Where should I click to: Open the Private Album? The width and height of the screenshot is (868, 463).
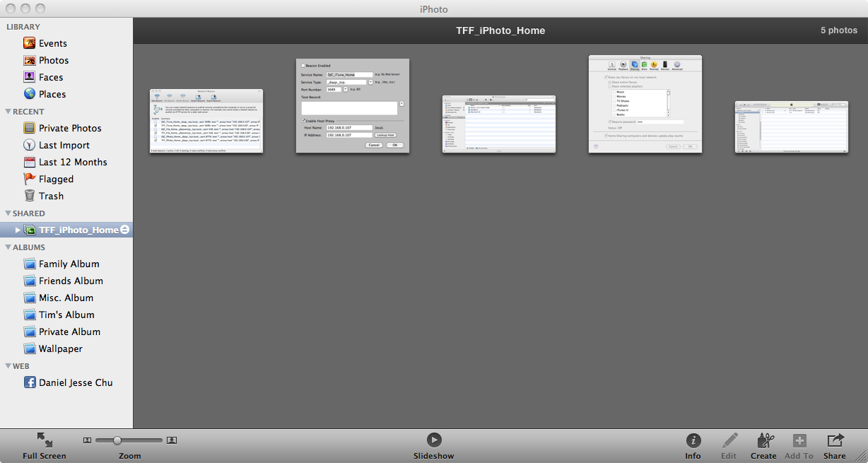click(69, 332)
